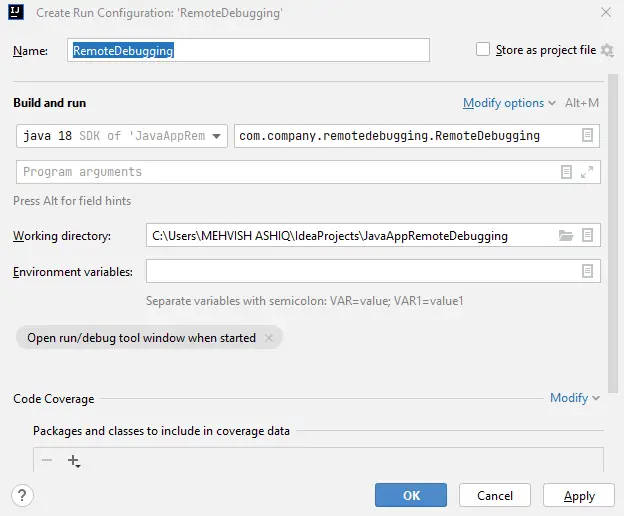Open settings gear next to Store as project file

pyautogui.click(x=607, y=51)
